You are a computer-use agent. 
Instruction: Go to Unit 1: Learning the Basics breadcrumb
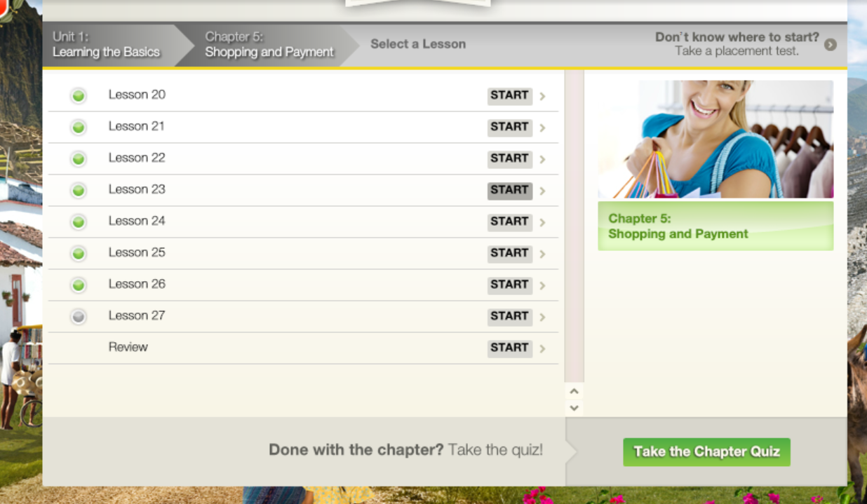click(x=106, y=44)
